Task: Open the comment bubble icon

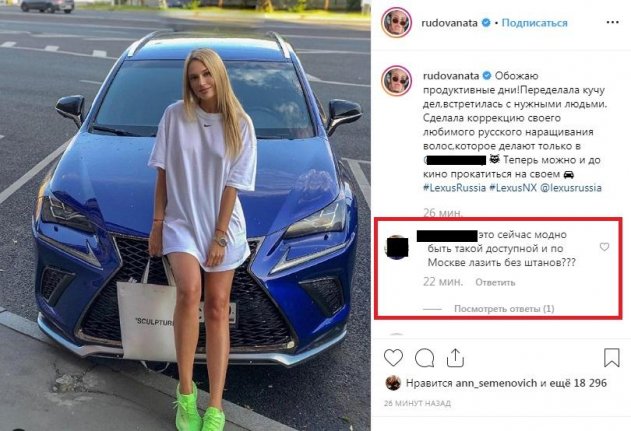Action: tap(424, 358)
